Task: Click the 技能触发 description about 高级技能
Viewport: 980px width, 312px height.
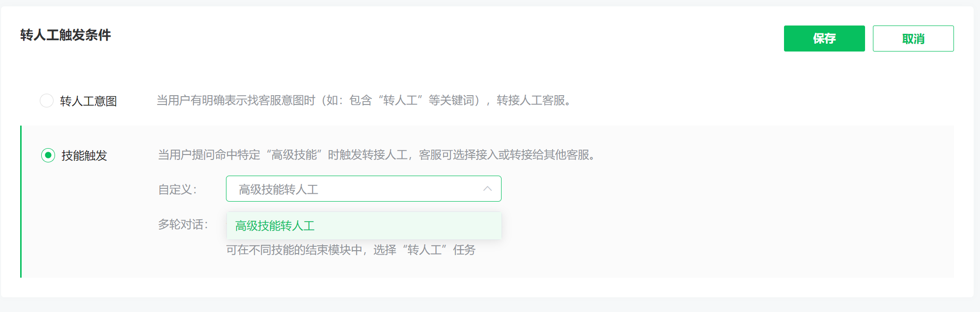Action: click(376, 155)
